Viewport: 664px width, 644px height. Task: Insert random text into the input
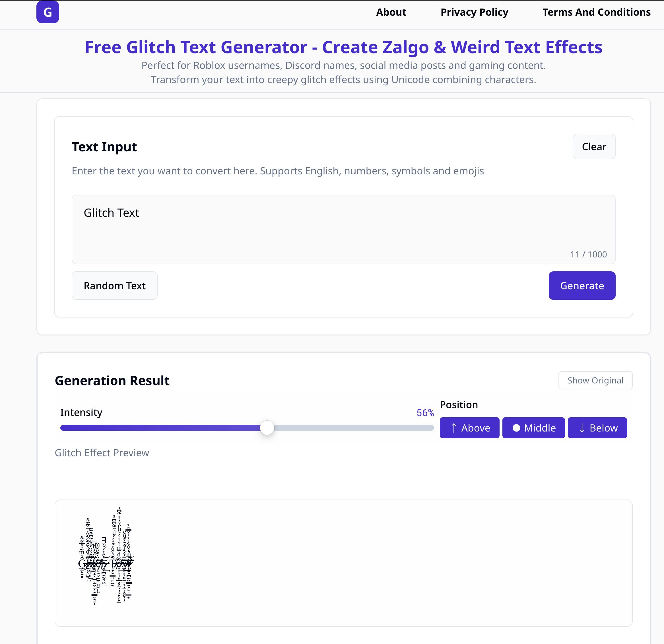pyautogui.click(x=114, y=286)
